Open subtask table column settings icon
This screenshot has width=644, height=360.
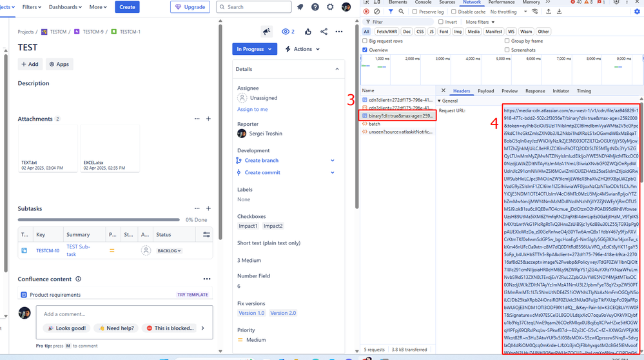pos(206,235)
